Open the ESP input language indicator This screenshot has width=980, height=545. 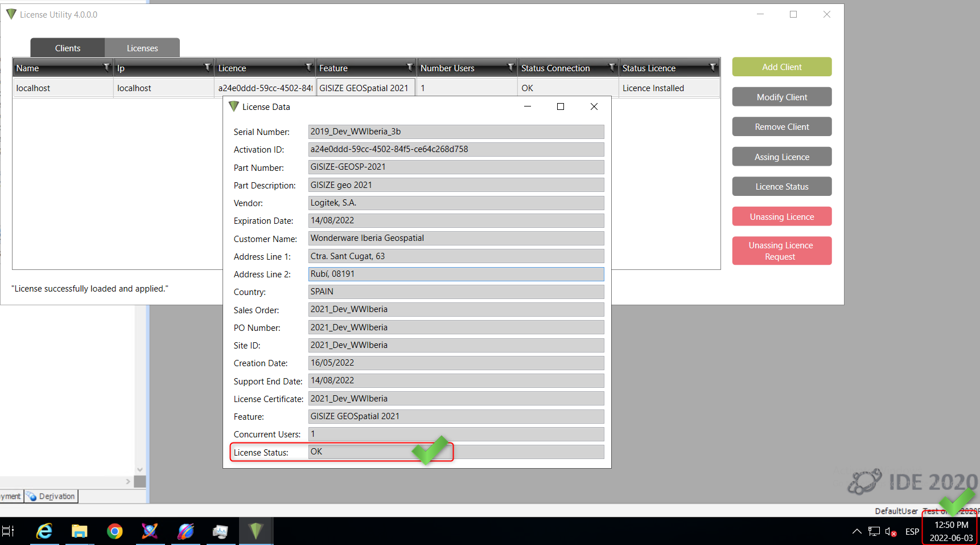coord(912,531)
